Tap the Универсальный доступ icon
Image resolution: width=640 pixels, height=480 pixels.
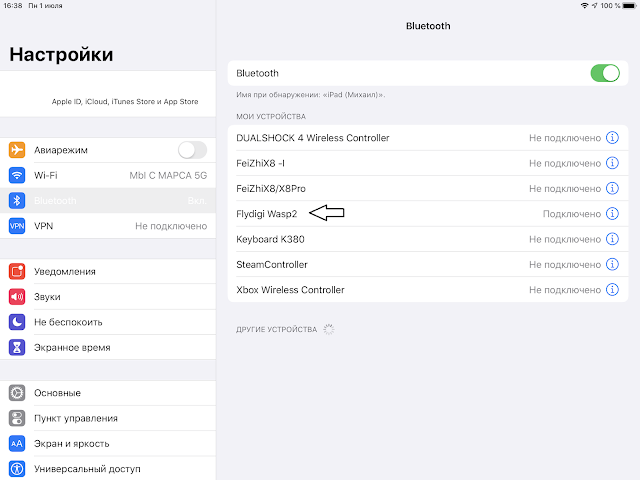click(17, 469)
